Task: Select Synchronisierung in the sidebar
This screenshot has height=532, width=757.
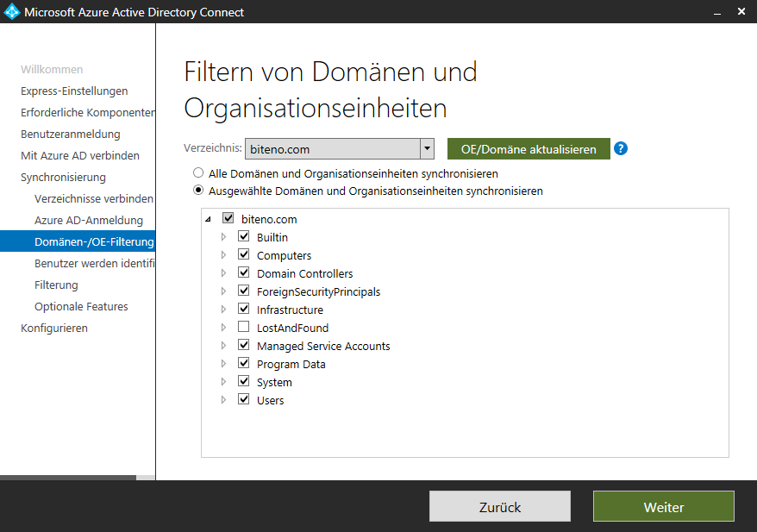Action: pos(63,177)
